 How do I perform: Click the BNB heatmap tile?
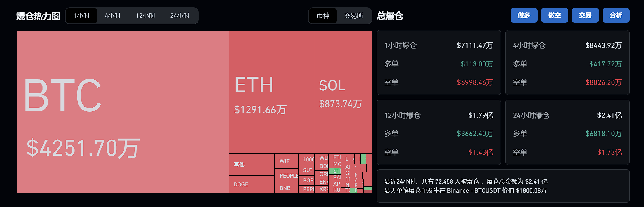287,188
